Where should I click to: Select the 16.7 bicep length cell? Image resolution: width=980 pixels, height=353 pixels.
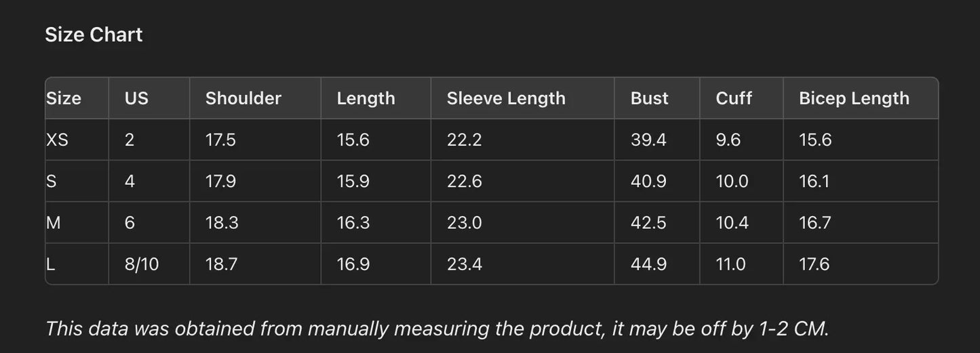coord(815,223)
